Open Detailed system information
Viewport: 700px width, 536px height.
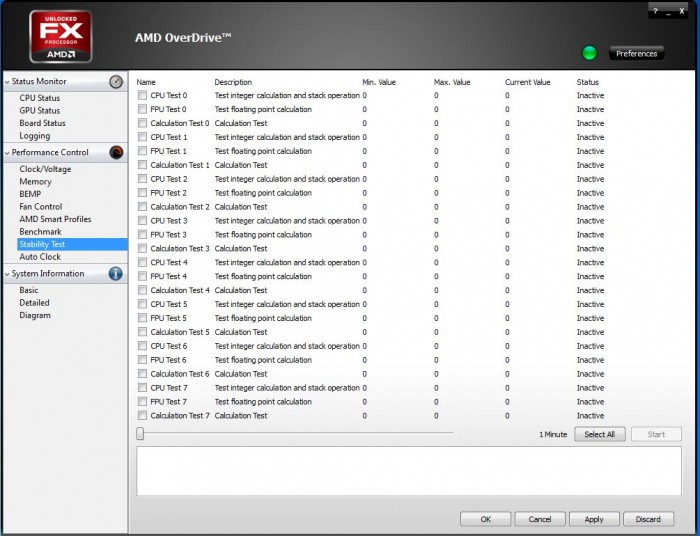(34, 303)
